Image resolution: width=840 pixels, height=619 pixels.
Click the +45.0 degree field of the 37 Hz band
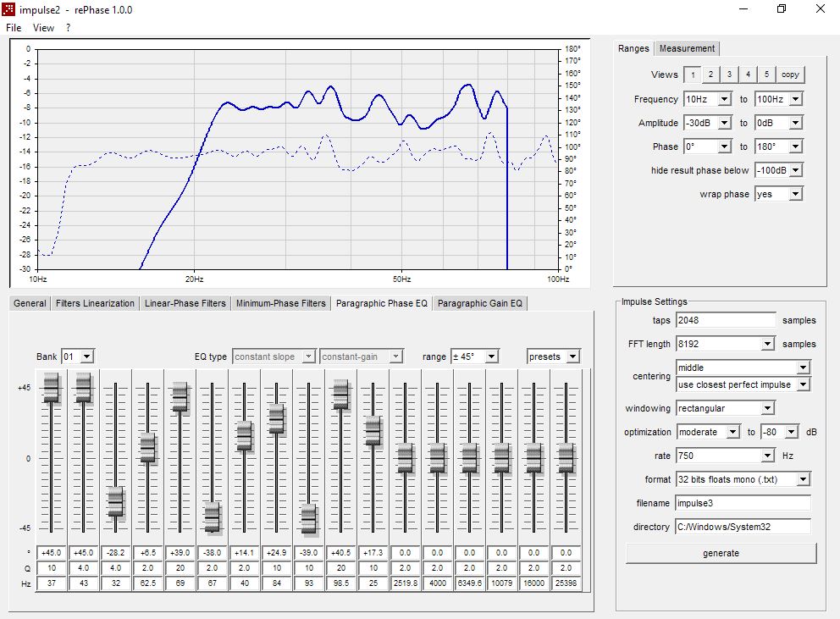[x=52, y=553]
